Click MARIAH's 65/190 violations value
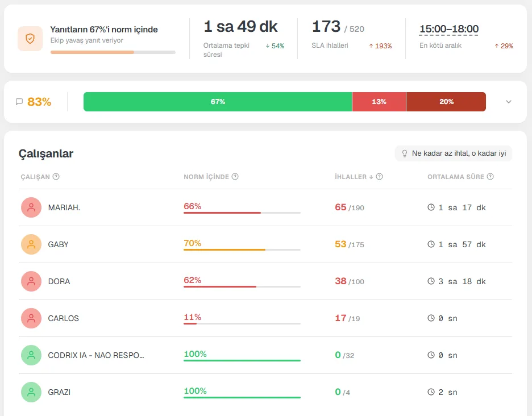The image size is (532, 416). pyautogui.click(x=350, y=207)
